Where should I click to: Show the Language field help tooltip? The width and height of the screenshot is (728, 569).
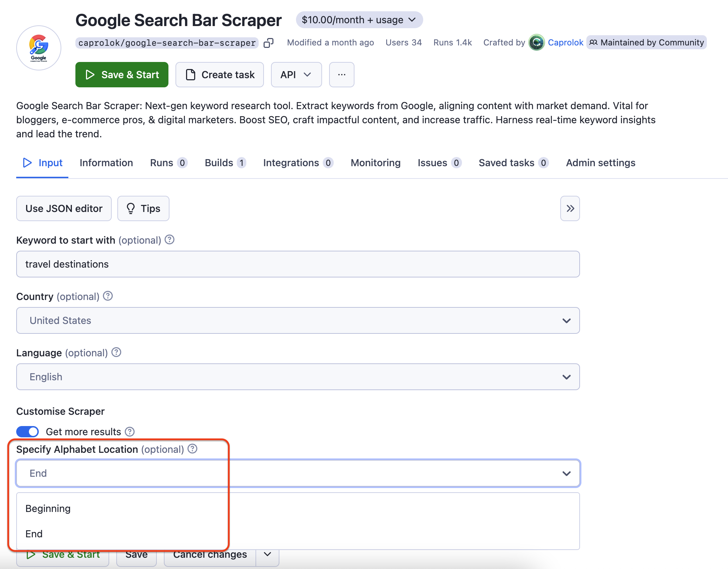(116, 352)
